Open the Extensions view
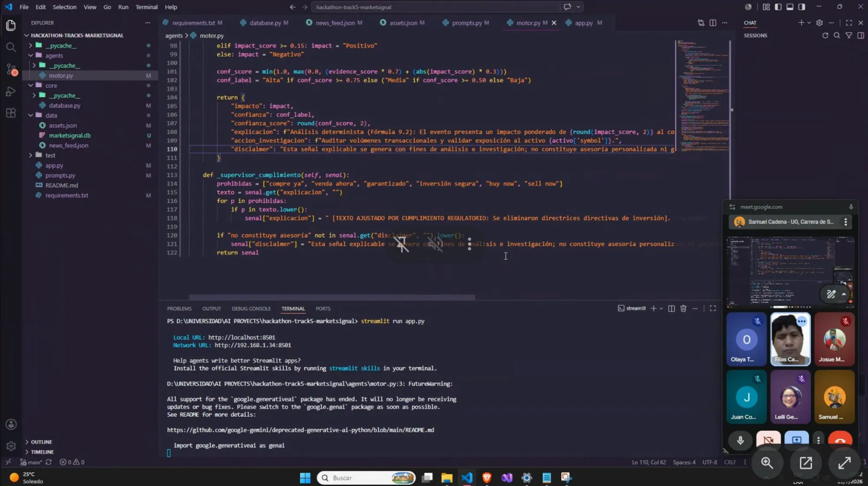Image resolution: width=868 pixels, height=486 pixels. [x=11, y=113]
